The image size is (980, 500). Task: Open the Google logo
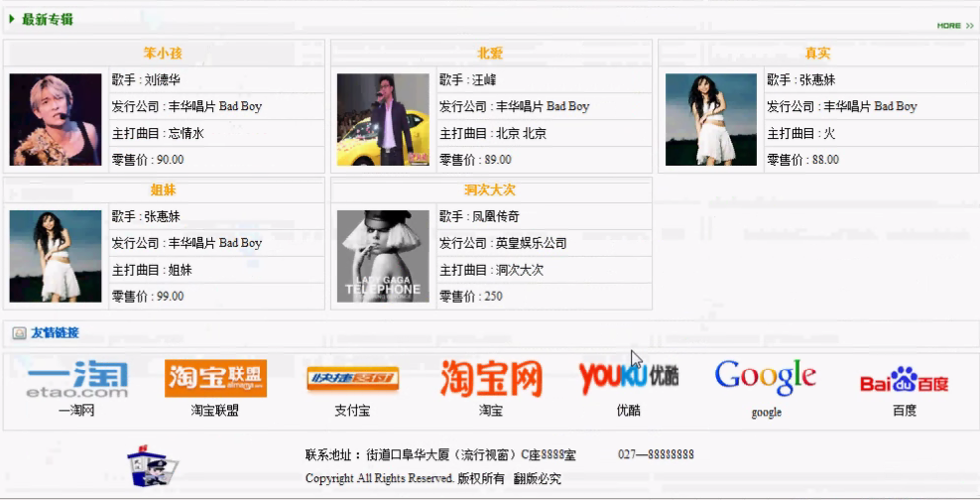tap(766, 378)
